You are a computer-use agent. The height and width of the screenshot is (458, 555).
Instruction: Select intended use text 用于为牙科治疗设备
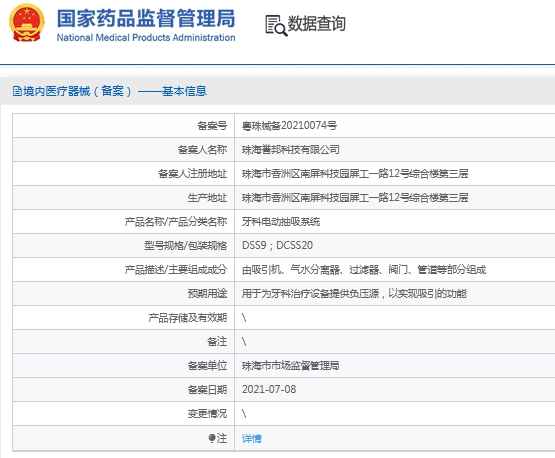point(354,294)
